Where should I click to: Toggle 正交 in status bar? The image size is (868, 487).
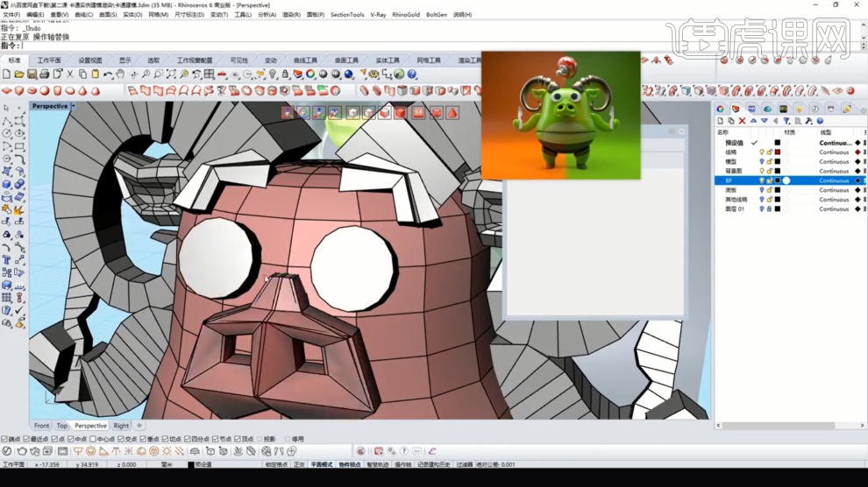coord(299,464)
